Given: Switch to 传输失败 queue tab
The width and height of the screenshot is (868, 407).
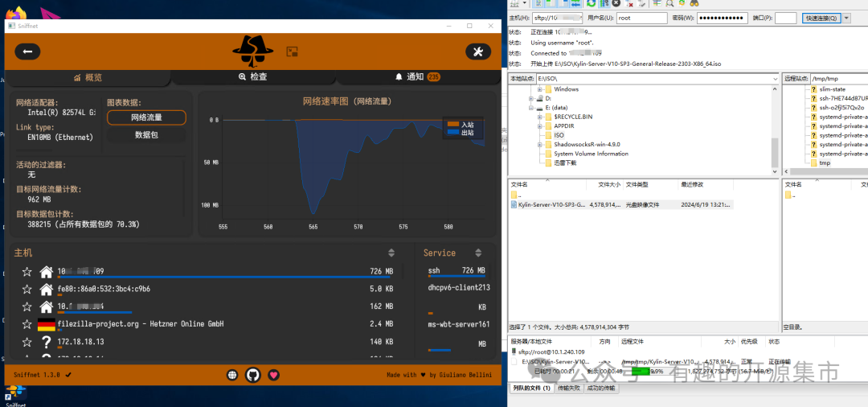Looking at the screenshot, I should click(x=569, y=388).
